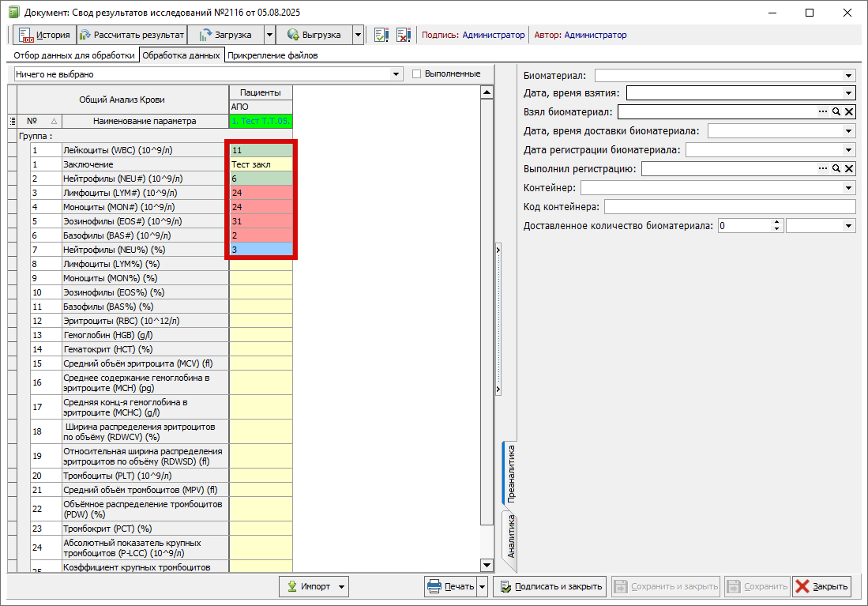The image size is (868, 606).
Task: Click ellipsis button in Выполнил регистрацию field
Action: (823, 168)
